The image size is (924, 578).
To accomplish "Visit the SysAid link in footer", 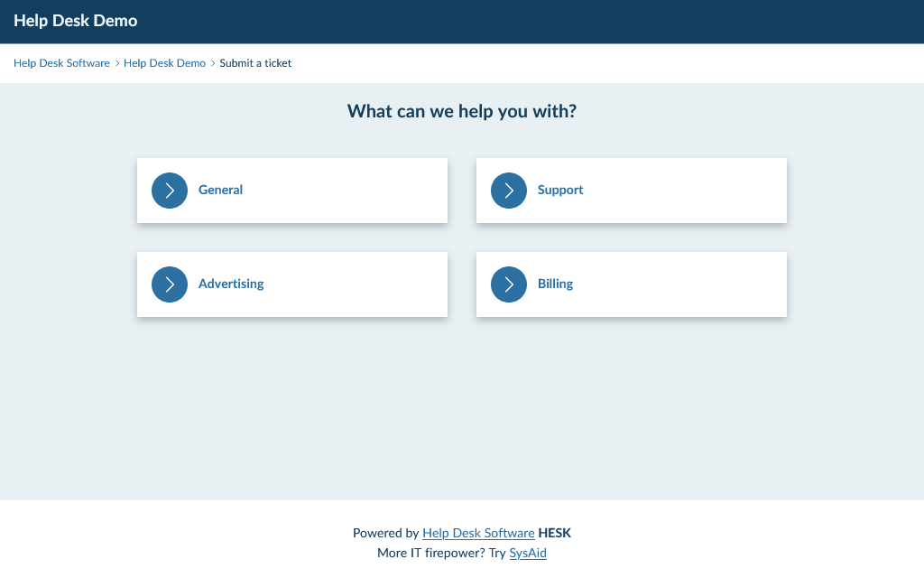I will [x=528, y=553].
